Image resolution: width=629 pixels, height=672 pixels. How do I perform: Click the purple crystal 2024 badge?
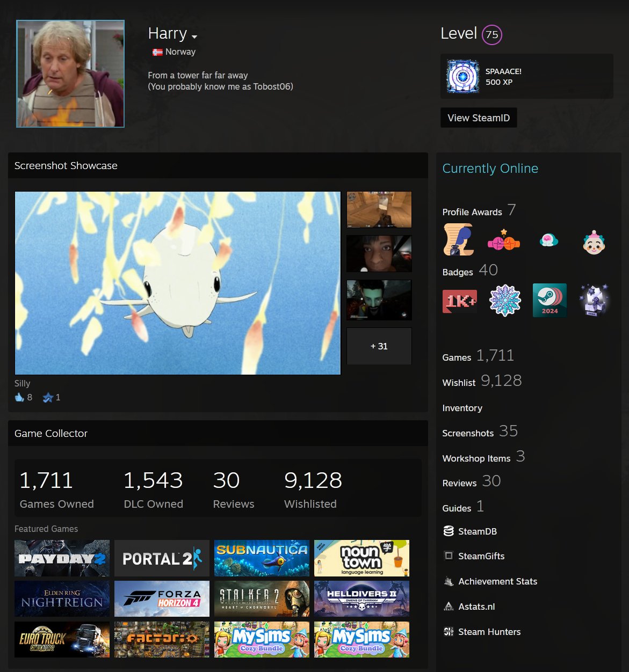coord(594,300)
